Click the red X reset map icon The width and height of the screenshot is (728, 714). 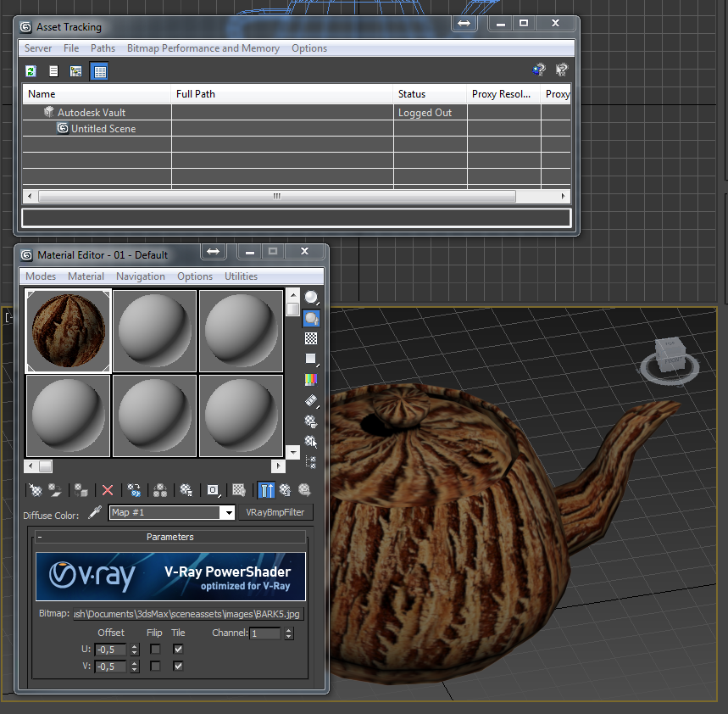coord(108,490)
